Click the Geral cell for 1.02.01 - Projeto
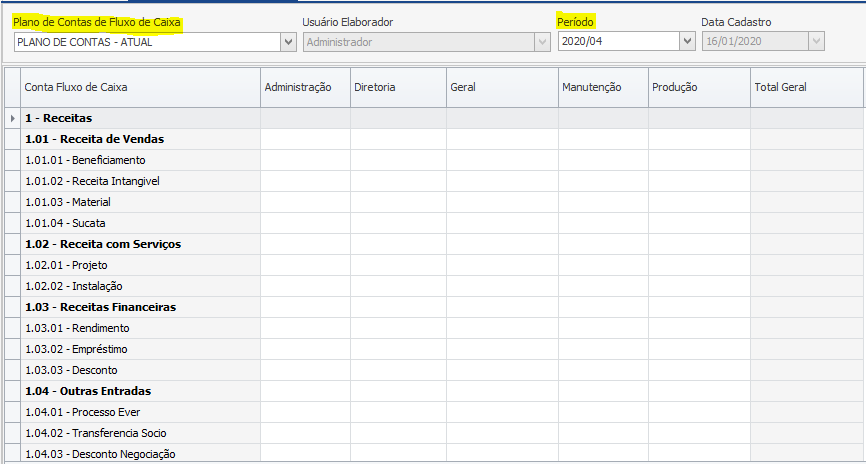This screenshot has width=866, height=464. pyautogui.click(x=501, y=265)
